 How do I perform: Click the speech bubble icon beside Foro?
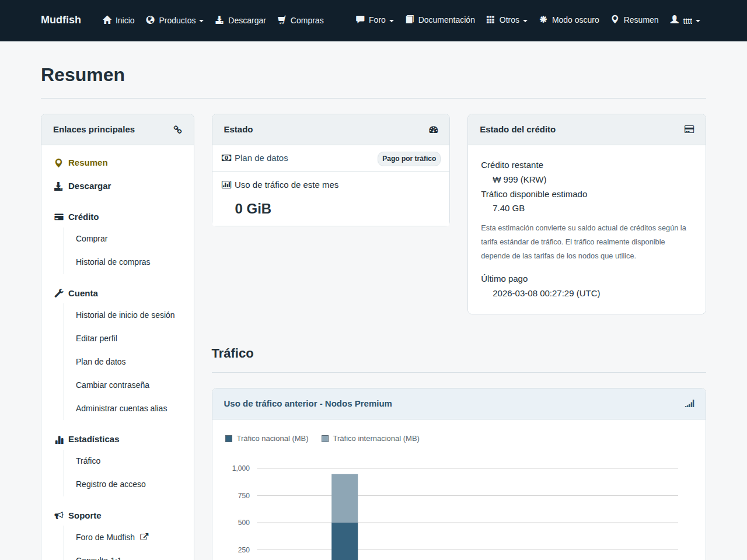pyautogui.click(x=360, y=19)
